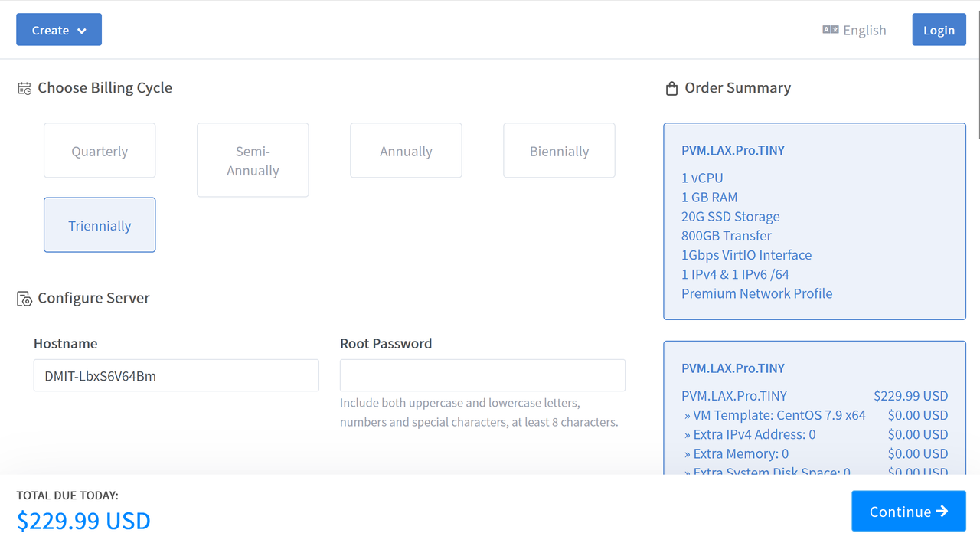Expand the Create menu chevron
980x543 pixels.
pyautogui.click(x=82, y=31)
